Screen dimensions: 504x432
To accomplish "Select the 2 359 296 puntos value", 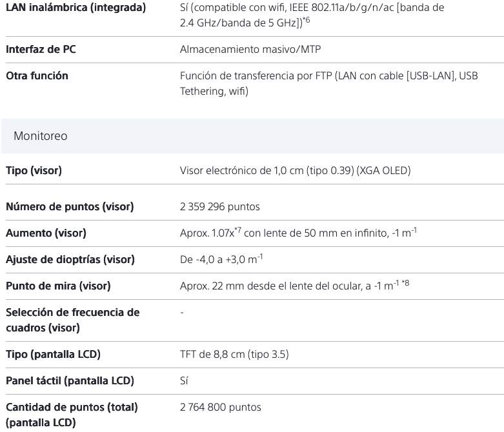I will tap(219, 207).
